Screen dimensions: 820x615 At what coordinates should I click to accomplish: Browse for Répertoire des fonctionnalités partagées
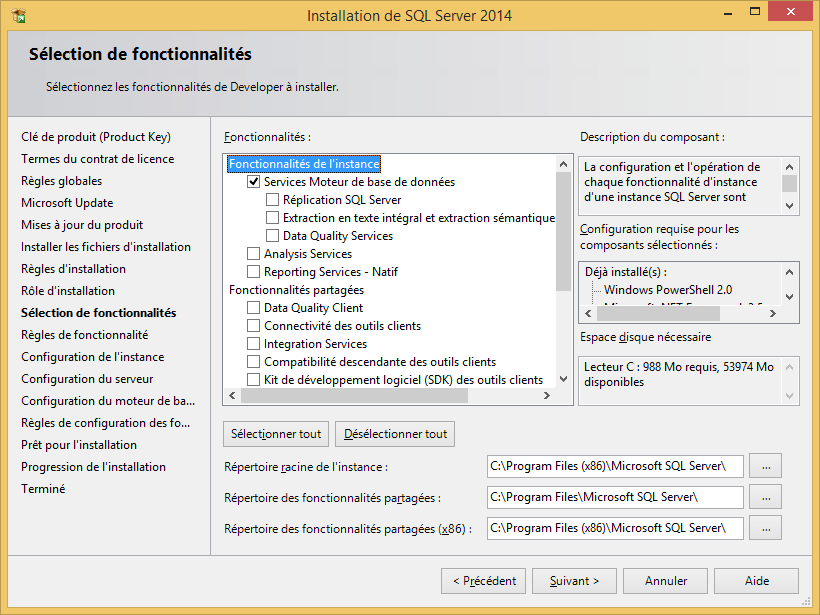pyautogui.click(x=766, y=497)
